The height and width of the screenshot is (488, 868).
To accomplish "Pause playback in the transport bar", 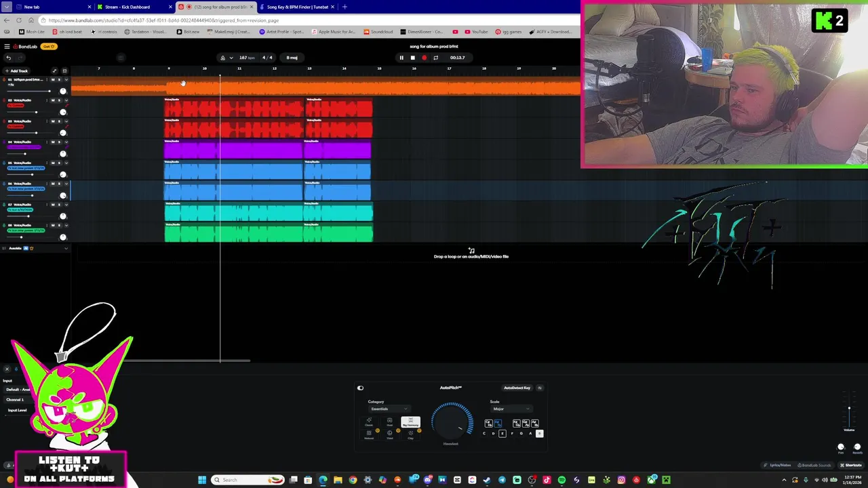I will tap(401, 58).
